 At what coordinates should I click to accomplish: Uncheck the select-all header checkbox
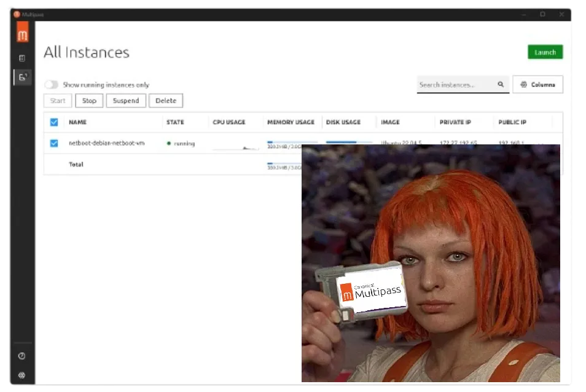point(54,122)
